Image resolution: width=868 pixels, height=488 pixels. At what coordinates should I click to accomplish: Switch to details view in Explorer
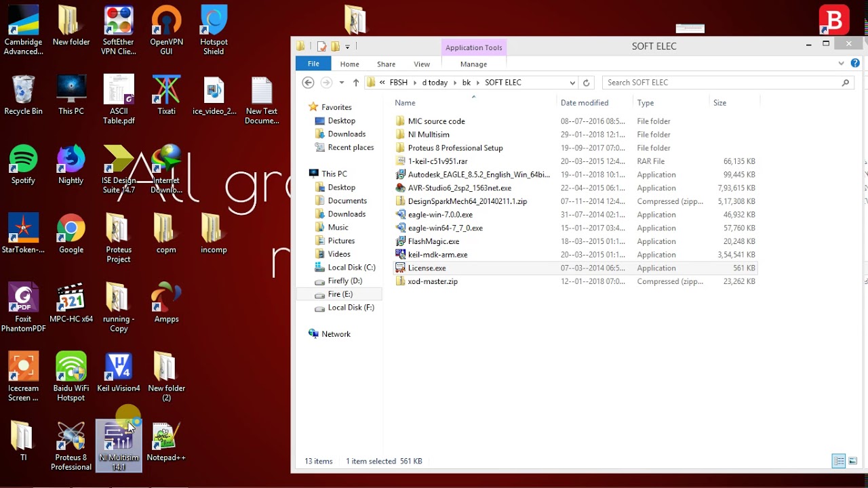[839, 462]
